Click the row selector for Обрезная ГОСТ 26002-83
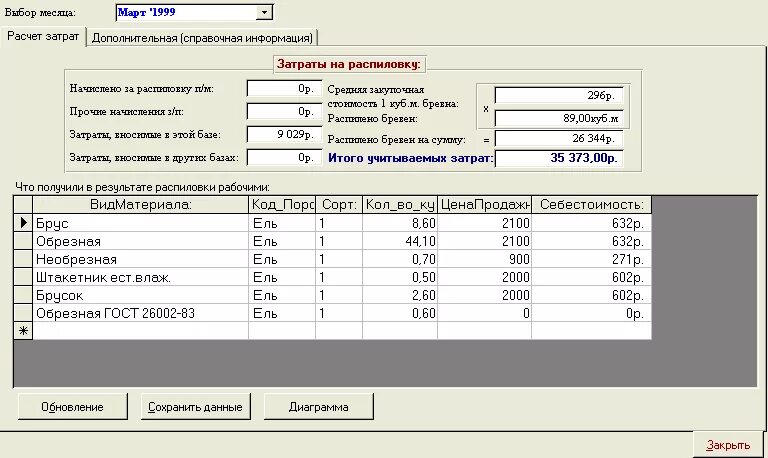 23,313
